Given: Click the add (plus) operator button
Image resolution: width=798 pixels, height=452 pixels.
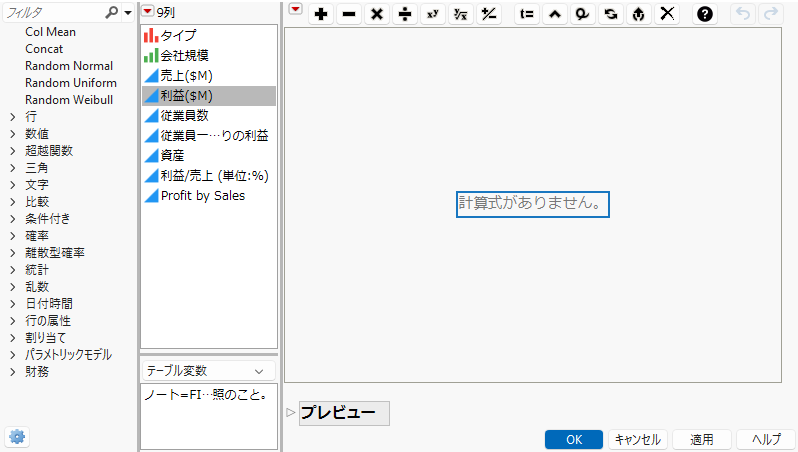Looking at the screenshot, I should [x=321, y=14].
